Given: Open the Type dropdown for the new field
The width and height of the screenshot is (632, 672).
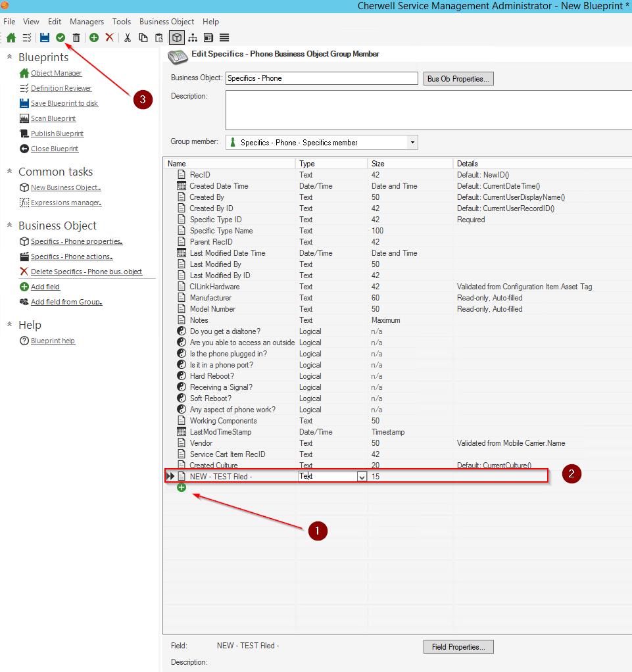Looking at the screenshot, I should [362, 477].
